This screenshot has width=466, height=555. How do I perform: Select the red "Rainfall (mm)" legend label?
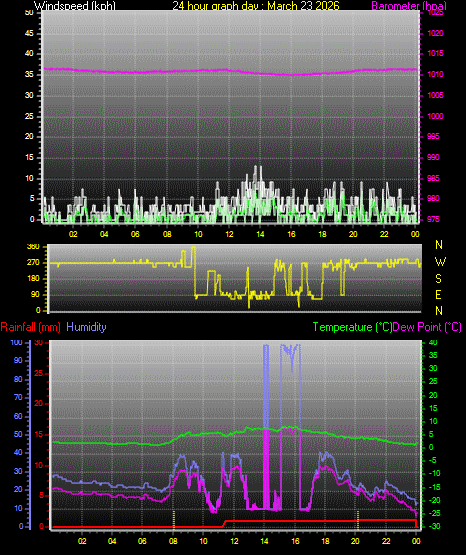pos(30,327)
